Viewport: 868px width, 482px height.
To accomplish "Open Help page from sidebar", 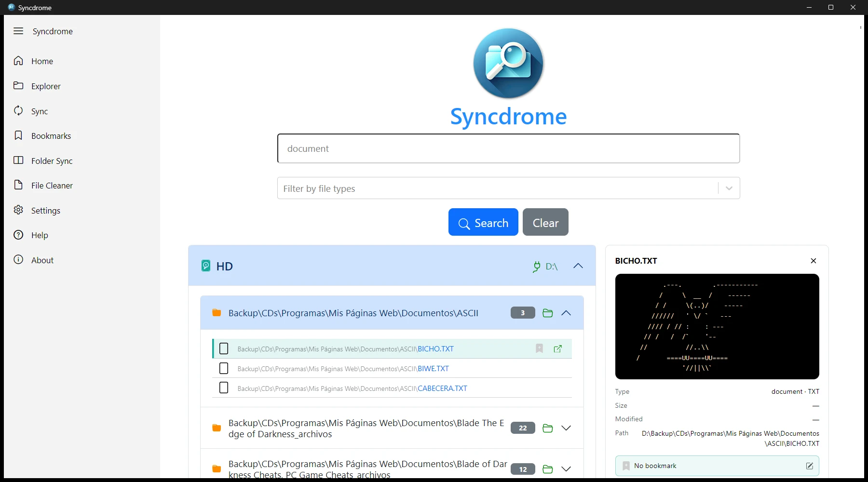I will pyautogui.click(x=40, y=235).
